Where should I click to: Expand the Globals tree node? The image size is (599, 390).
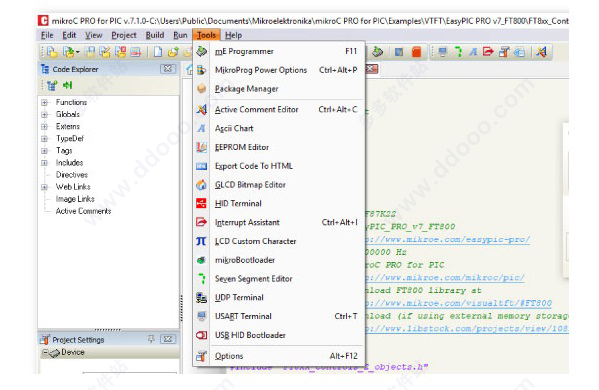click(x=45, y=114)
